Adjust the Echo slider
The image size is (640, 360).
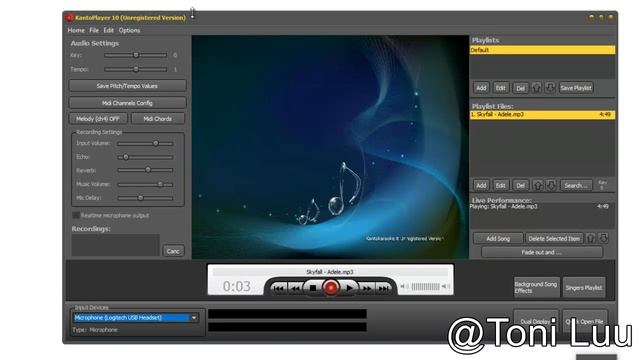(x=145, y=157)
